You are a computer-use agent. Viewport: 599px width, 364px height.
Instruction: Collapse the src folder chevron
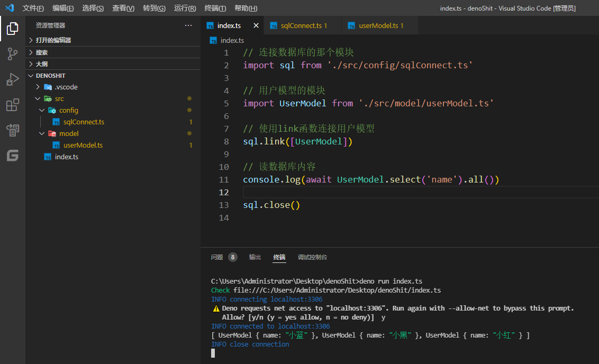point(38,98)
